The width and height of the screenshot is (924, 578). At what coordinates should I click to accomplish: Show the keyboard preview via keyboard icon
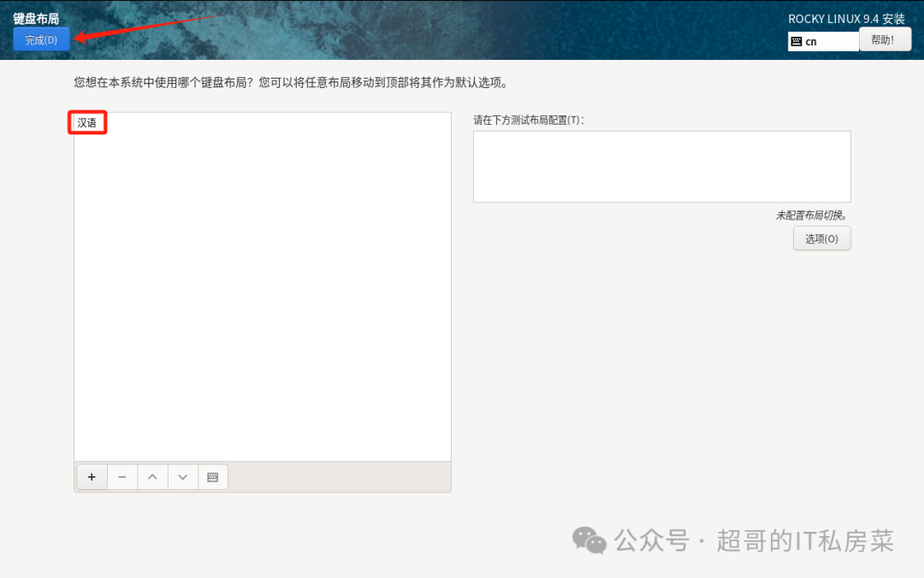[212, 476]
